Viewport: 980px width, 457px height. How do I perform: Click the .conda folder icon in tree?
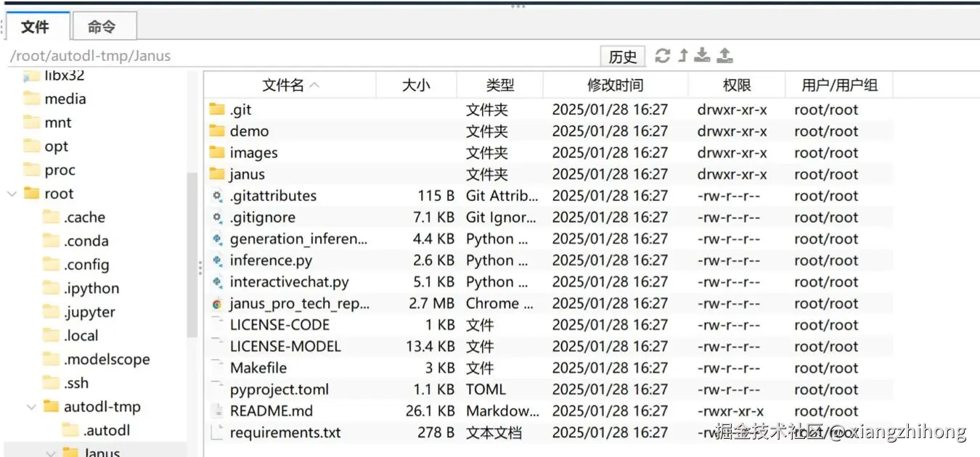[x=51, y=241]
